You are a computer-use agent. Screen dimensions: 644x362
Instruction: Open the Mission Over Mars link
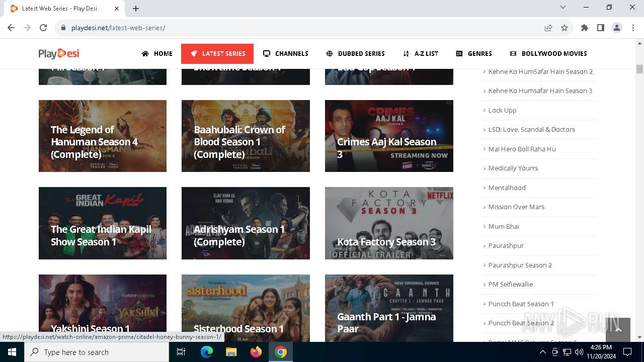click(516, 207)
